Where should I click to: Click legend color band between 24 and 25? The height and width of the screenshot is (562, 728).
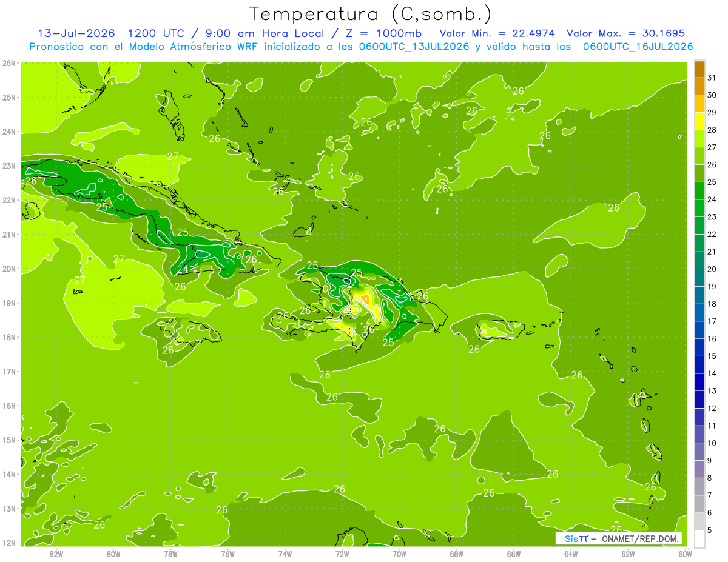699,191
